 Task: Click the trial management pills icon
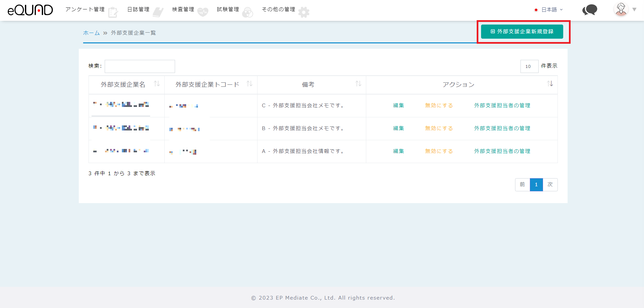click(247, 12)
